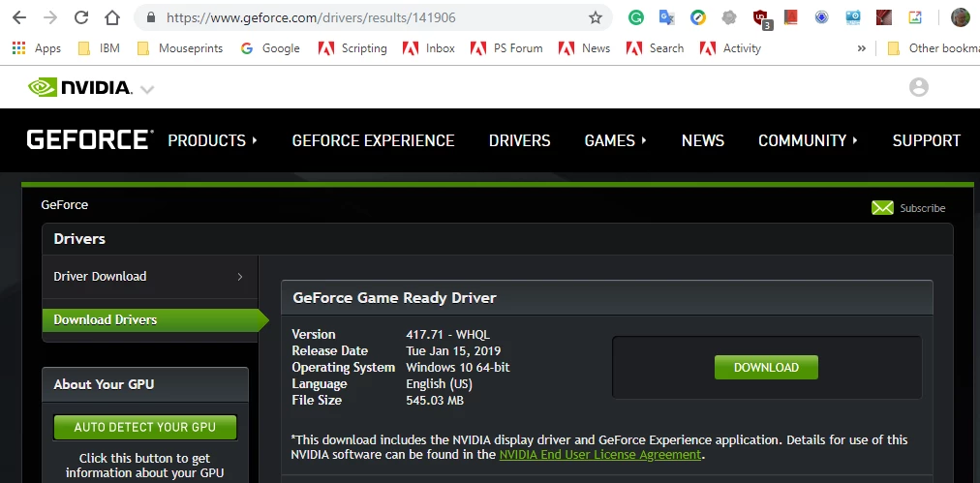Open the Chrome profile avatar
The image size is (980, 483).
point(960,17)
